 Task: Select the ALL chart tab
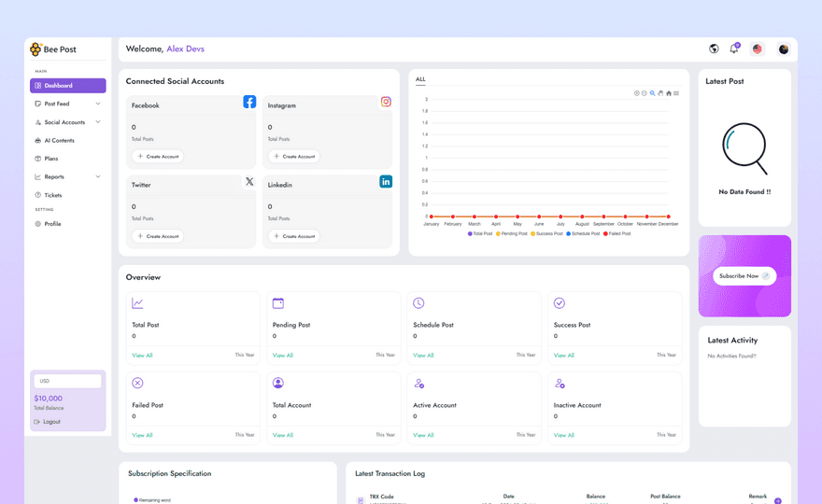pos(420,79)
